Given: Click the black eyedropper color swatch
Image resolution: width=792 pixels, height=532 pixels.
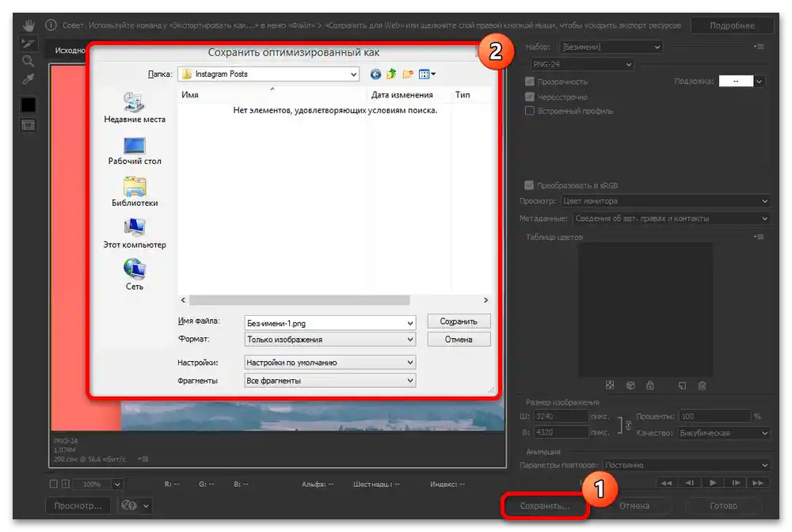Looking at the screenshot, I should (29, 104).
